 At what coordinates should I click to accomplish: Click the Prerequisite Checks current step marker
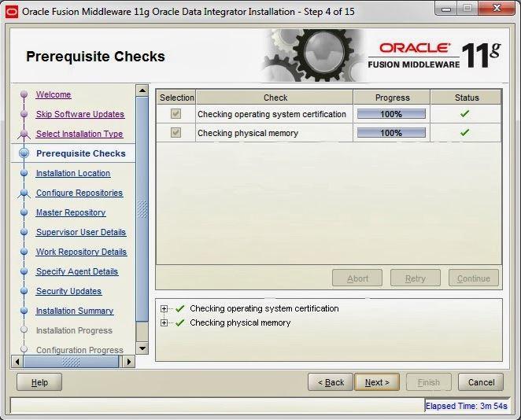click(24, 153)
